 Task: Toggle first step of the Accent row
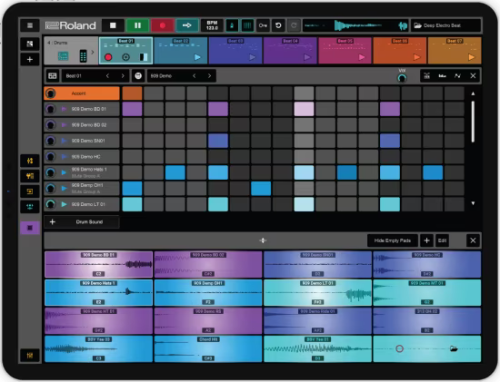(x=132, y=93)
